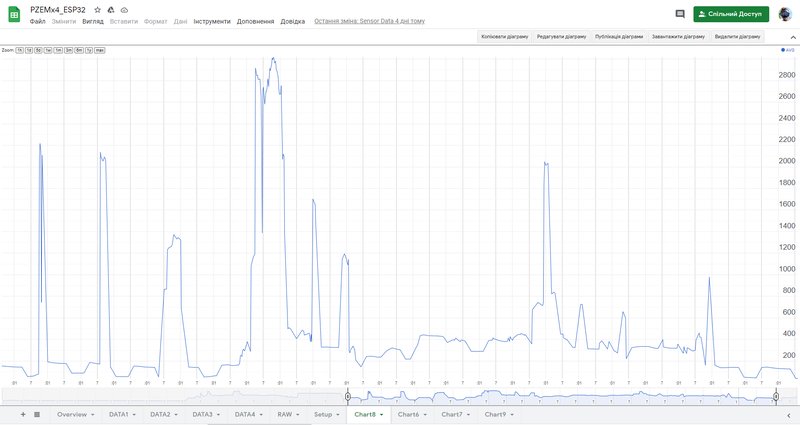This screenshot has width=800, height=425.
Task: Switch to the DATA2 sheet tab
Action: coord(160,414)
